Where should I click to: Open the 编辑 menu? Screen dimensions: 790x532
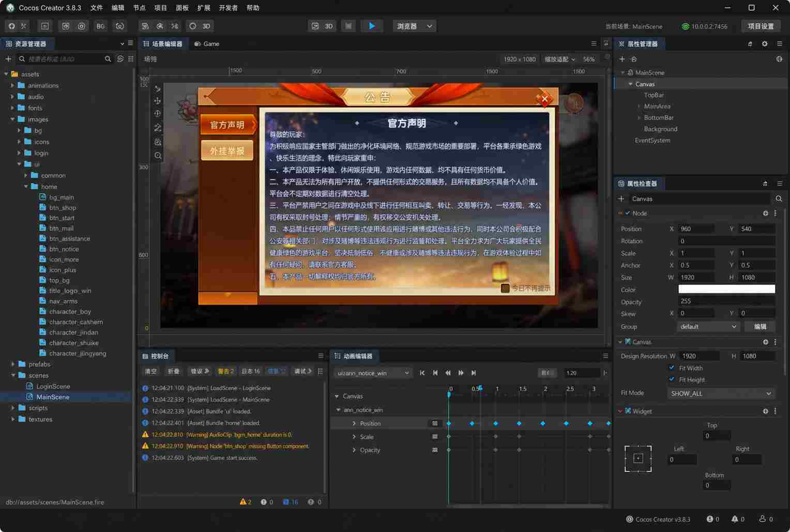tap(118, 8)
